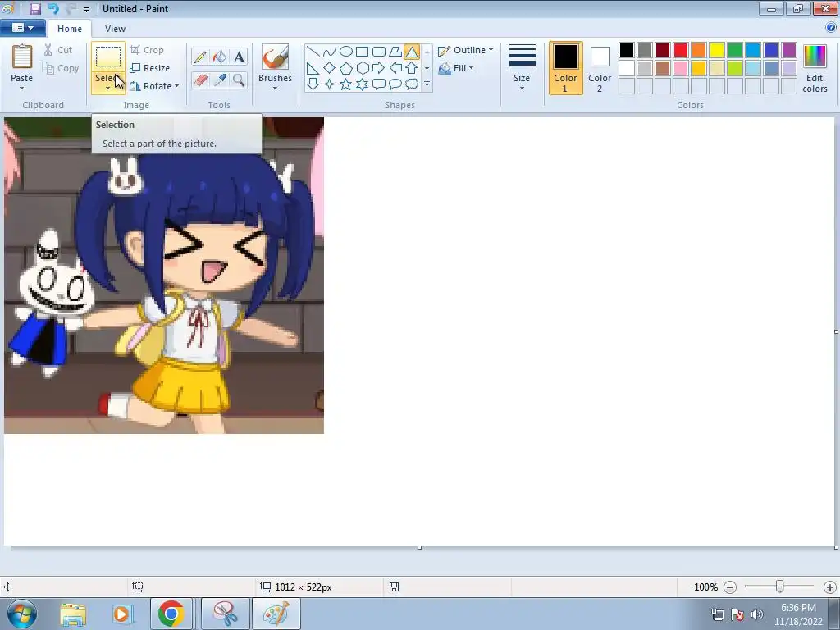Choose the Right arrow shape
840x630 pixels.
click(x=379, y=68)
